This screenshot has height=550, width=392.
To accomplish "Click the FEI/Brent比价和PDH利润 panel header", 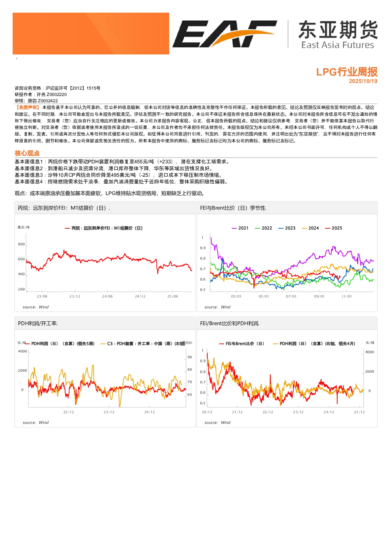I will (x=287, y=323).
